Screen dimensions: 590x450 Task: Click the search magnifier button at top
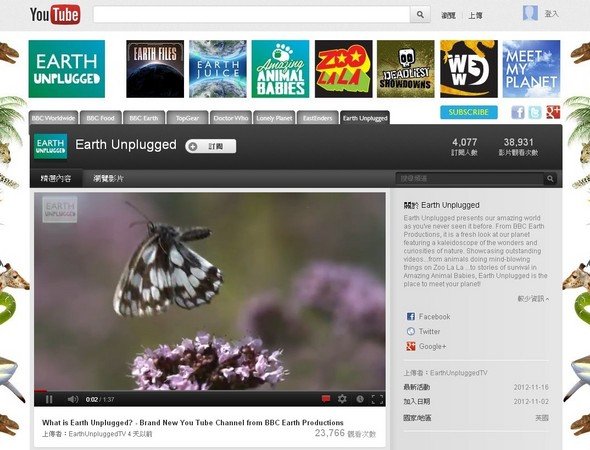pos(420,15)
